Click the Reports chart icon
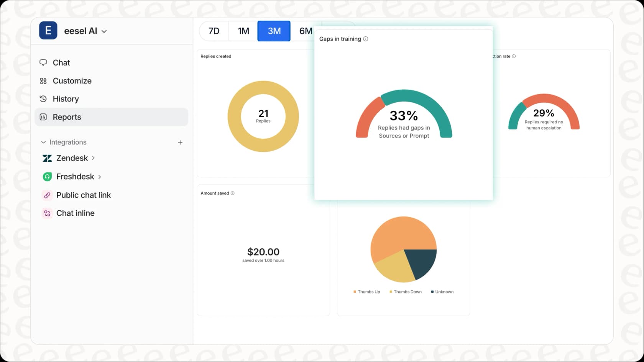This screenshot has height=362, width=644. tap(43, 117)
